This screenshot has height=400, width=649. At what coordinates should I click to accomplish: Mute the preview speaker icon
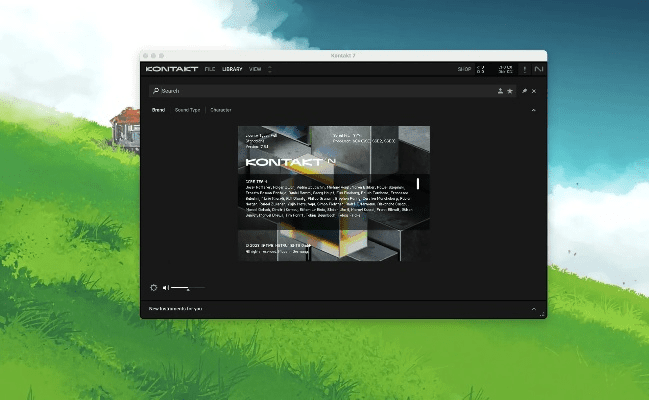(166, 287)
